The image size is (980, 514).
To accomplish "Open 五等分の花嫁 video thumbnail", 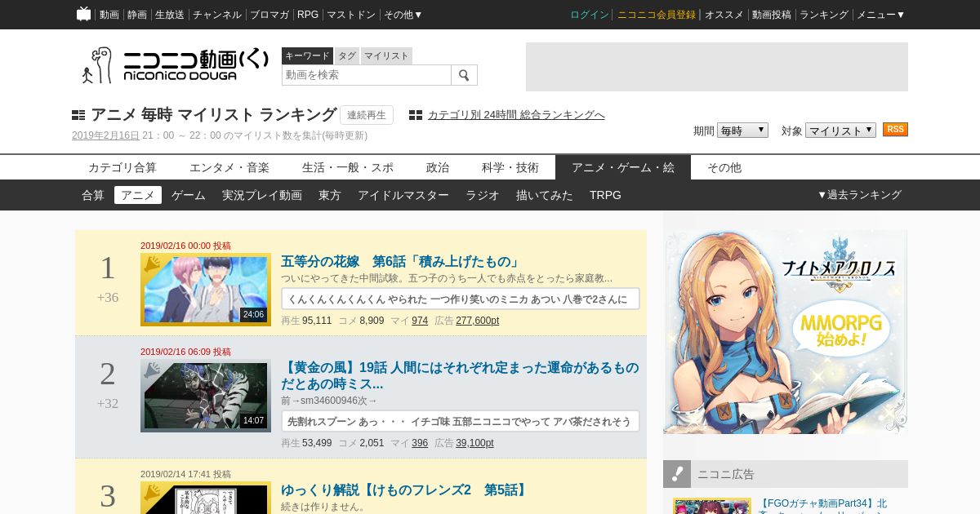I will (206, 290).
